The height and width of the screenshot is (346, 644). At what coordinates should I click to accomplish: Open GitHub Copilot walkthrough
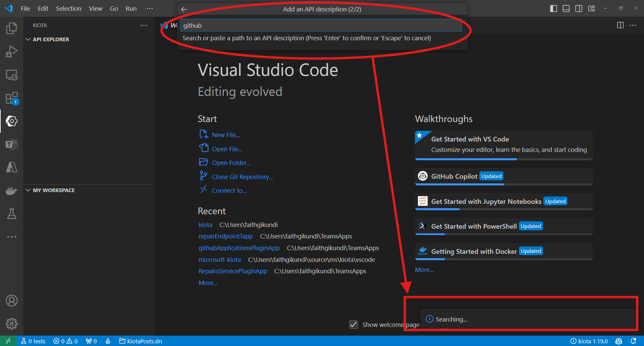(504, 176)
